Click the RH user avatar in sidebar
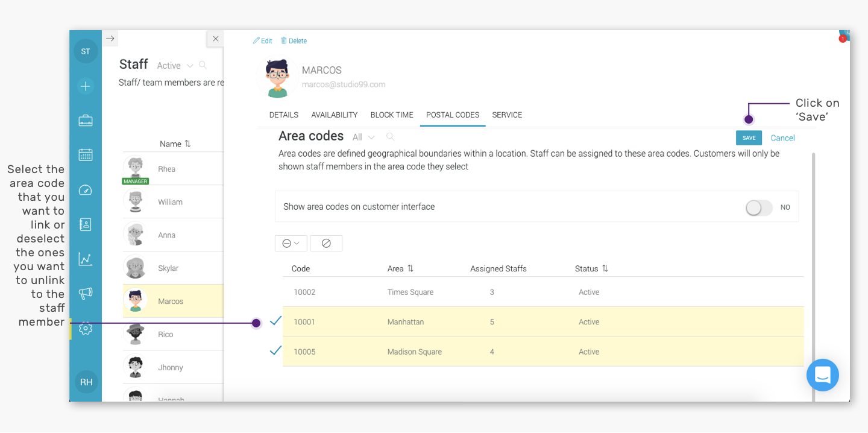 point(86,382)
